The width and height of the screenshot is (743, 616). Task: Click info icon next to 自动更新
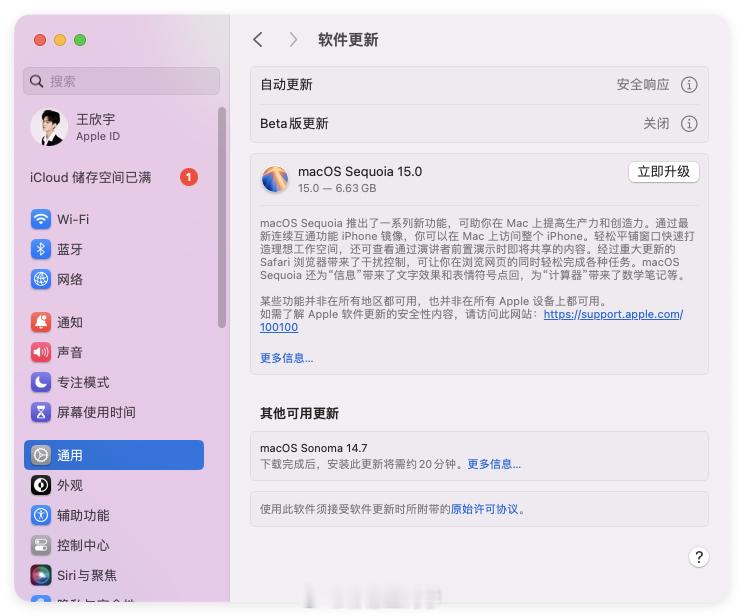pyautogui.click(x=689, y=85)
